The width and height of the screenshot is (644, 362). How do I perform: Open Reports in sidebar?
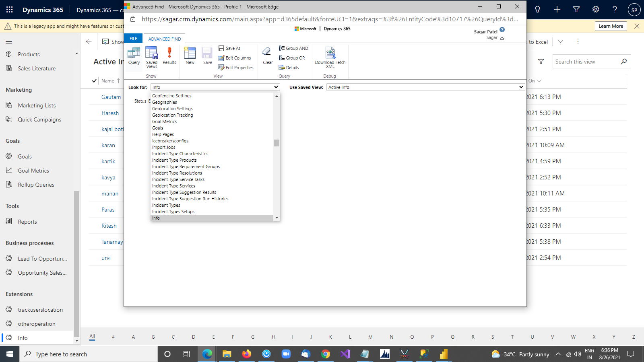tap(27, 222)
